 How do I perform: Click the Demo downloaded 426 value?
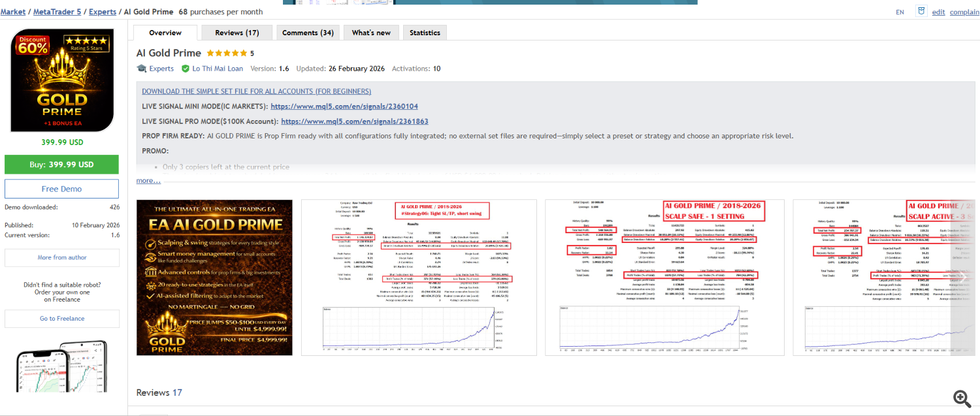tap(114, 207)
